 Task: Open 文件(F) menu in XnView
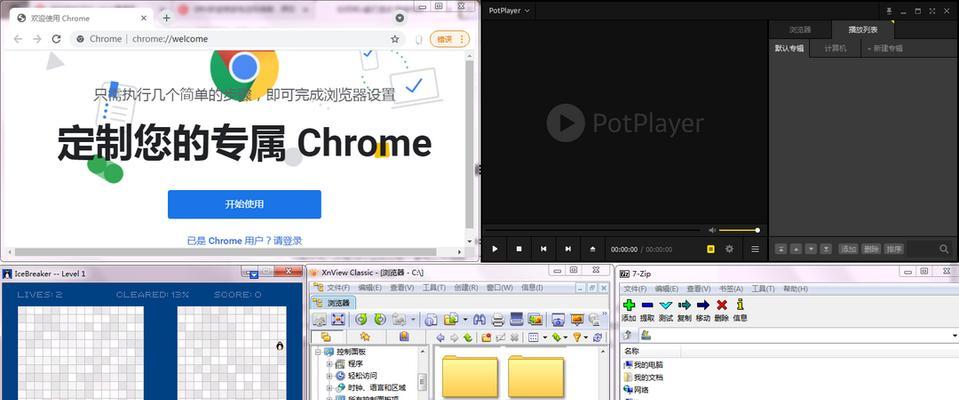[x=338, y=287]
